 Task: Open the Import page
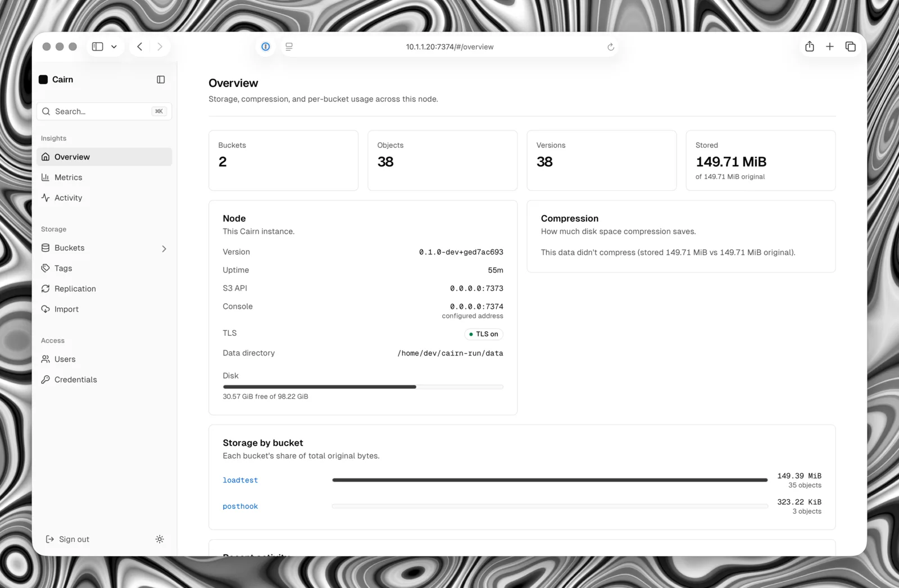pos(105,309)
